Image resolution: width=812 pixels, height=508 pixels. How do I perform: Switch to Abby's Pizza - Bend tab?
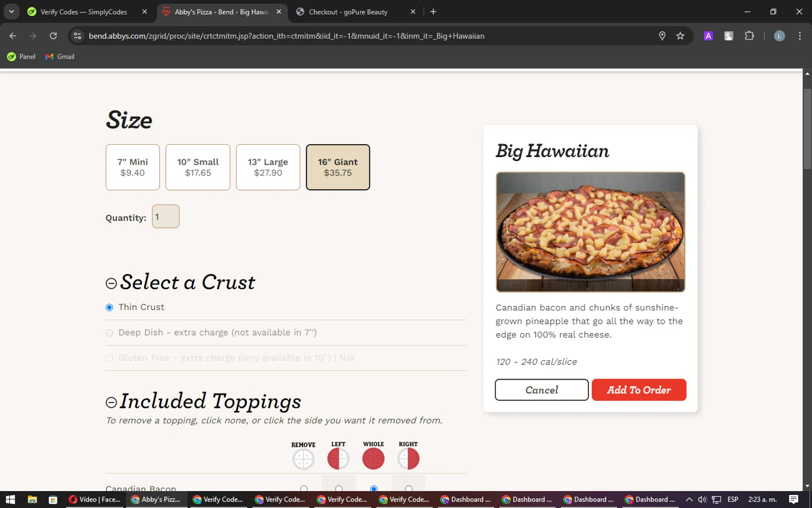tap(222, 11)
